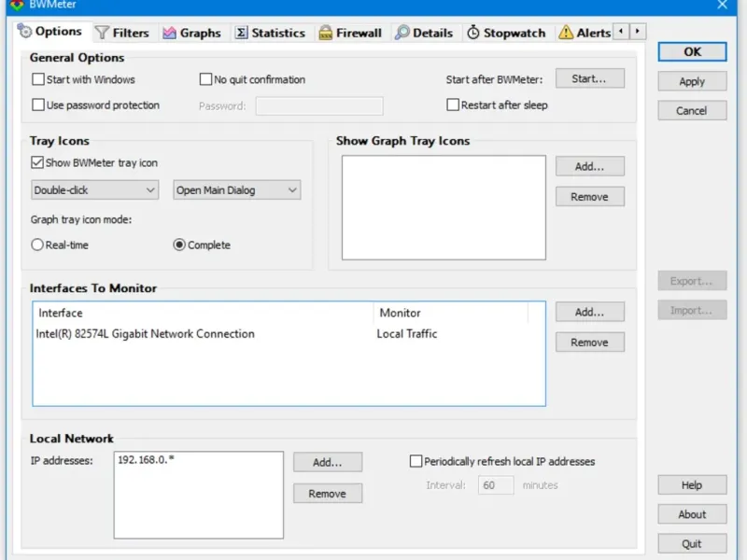The width and height of the screenshot is (747, 560).
Task: Open the Open Main Dialog dropdown
Action: tap(237, 190)
